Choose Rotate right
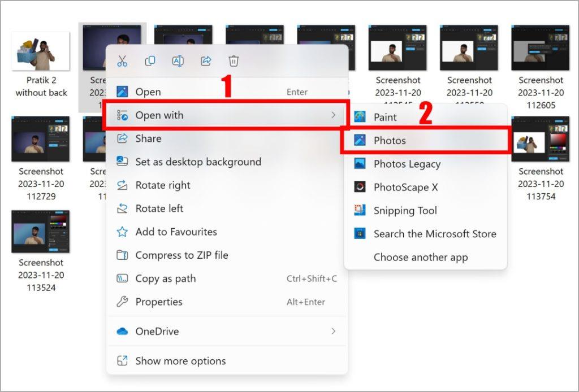Viewport: 579px width, 392px height. tap(227, 185)
